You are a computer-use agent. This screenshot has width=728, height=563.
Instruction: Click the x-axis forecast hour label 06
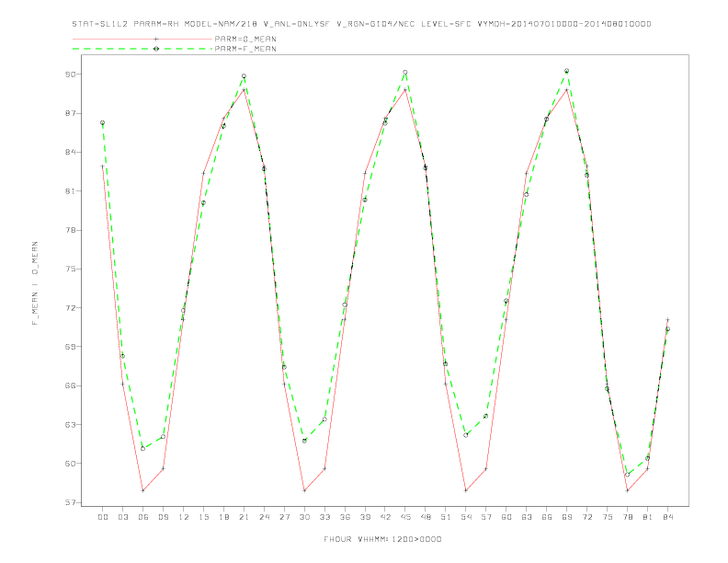pyautogui.click(x=143, y=517)
